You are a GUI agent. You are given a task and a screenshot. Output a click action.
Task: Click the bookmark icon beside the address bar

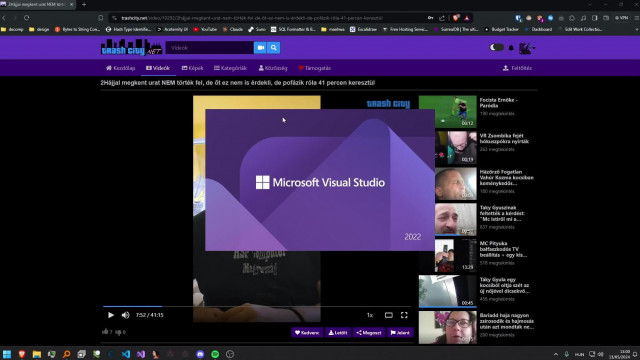(100, 18)
